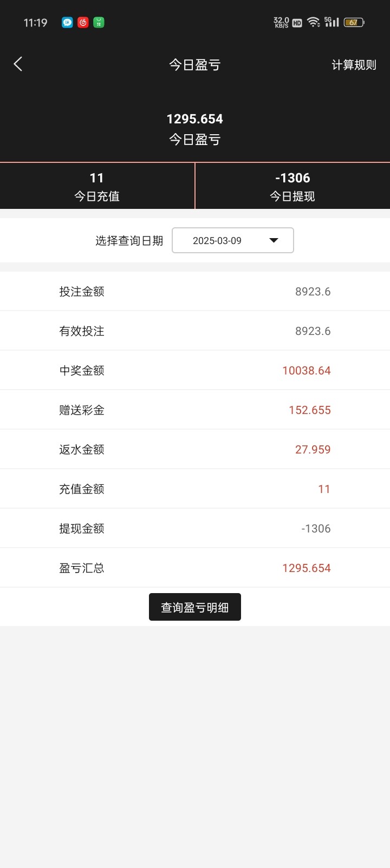Tap the red notification icon in status bar

point(83,23)
